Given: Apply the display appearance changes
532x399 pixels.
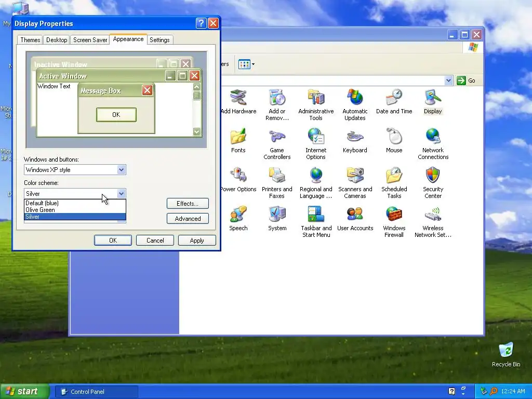Looking at the screenshot, I should 197,240.
